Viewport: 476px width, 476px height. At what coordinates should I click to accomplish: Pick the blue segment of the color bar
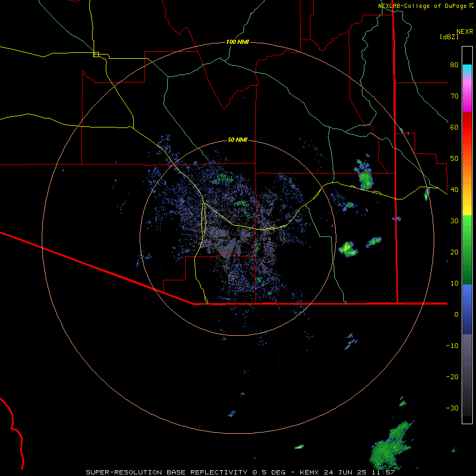click(x=467, y=309)
